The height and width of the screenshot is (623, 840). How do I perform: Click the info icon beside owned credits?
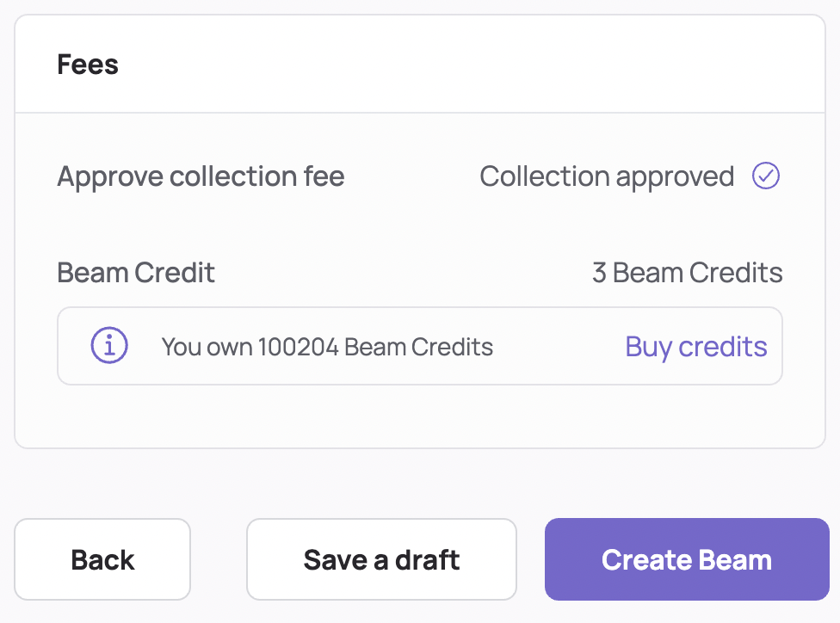click(109, 345)
